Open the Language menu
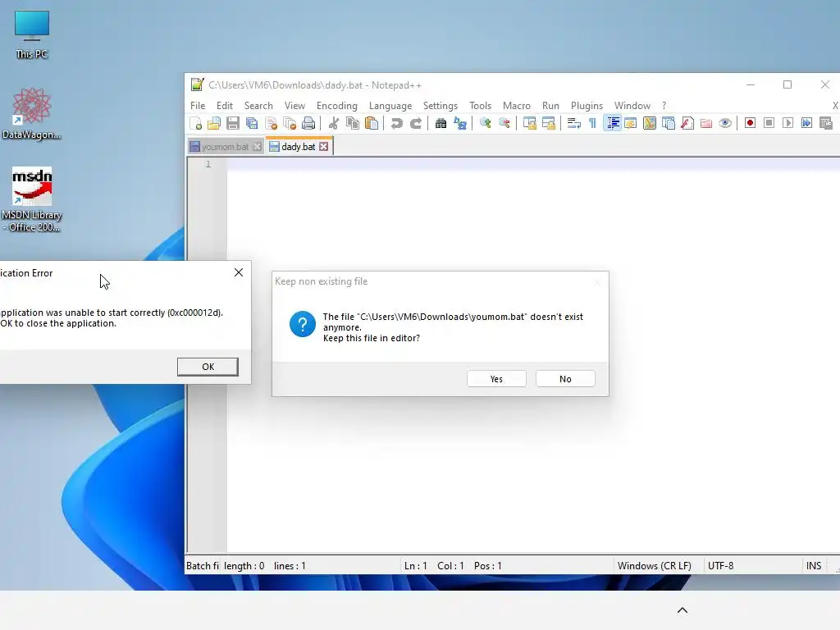This screenshot has height=630, width=840. coord(390,106)
